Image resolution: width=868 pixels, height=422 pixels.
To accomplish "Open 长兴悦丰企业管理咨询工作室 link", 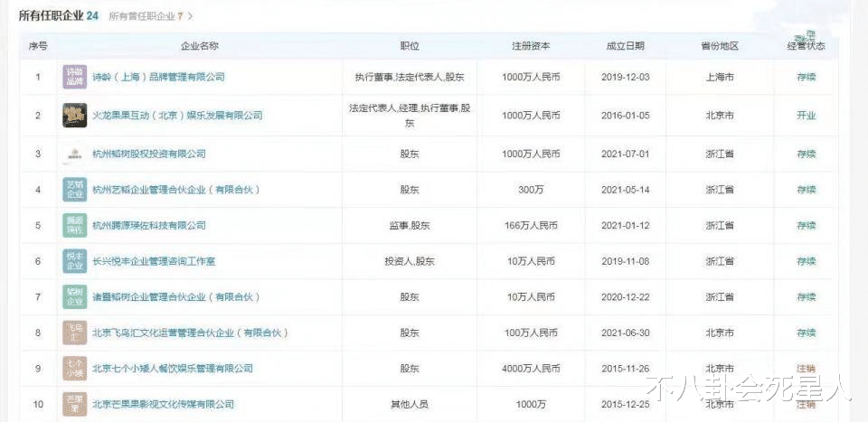I will [x=154, y=261].
